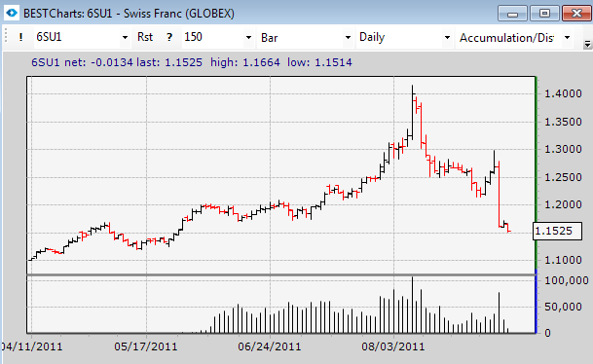The height and width of the screenshot is (364, 593).
Task: Click the 1.2000 price axis label
Action: pyautogui.click(x=563, y=204)
